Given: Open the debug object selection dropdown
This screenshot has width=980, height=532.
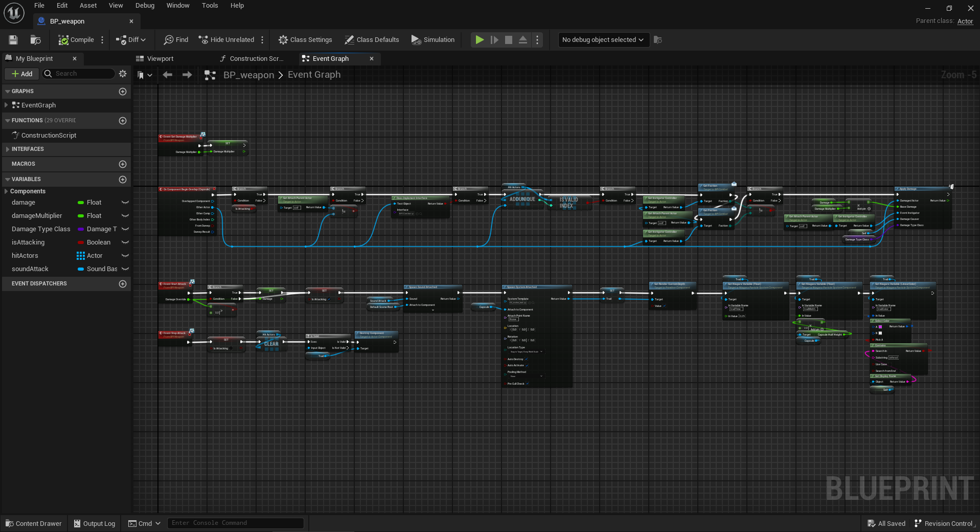Looking at the screenshot, I should click(x=603, y=40).
